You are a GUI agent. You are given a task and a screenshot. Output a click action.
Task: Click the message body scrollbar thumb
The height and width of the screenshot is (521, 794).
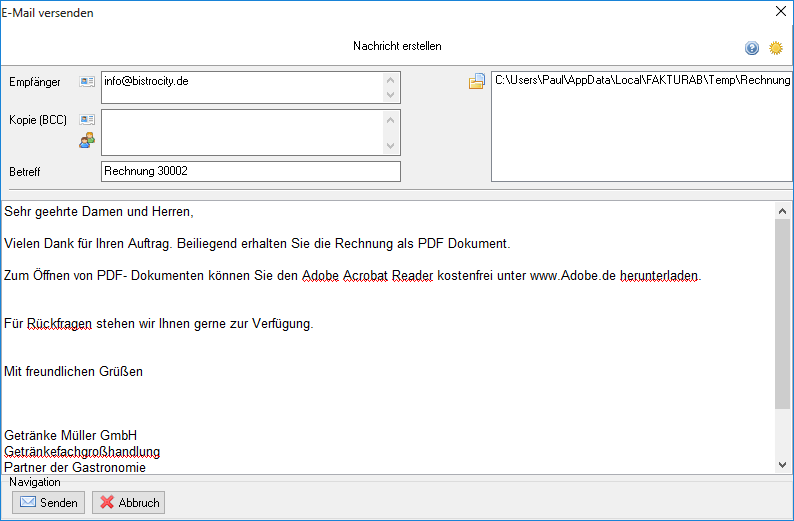tap(782, 314)
